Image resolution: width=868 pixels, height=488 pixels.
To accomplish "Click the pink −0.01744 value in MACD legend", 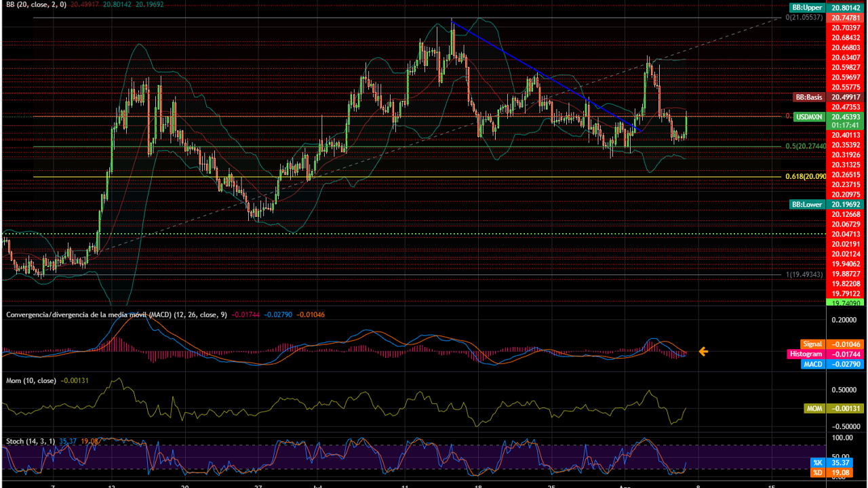I will tap(246, 314).
